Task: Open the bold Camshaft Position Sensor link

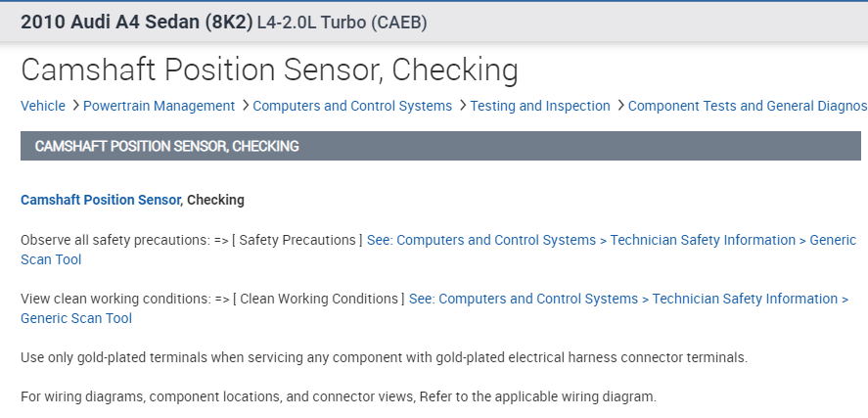Action: click(101, 200)
